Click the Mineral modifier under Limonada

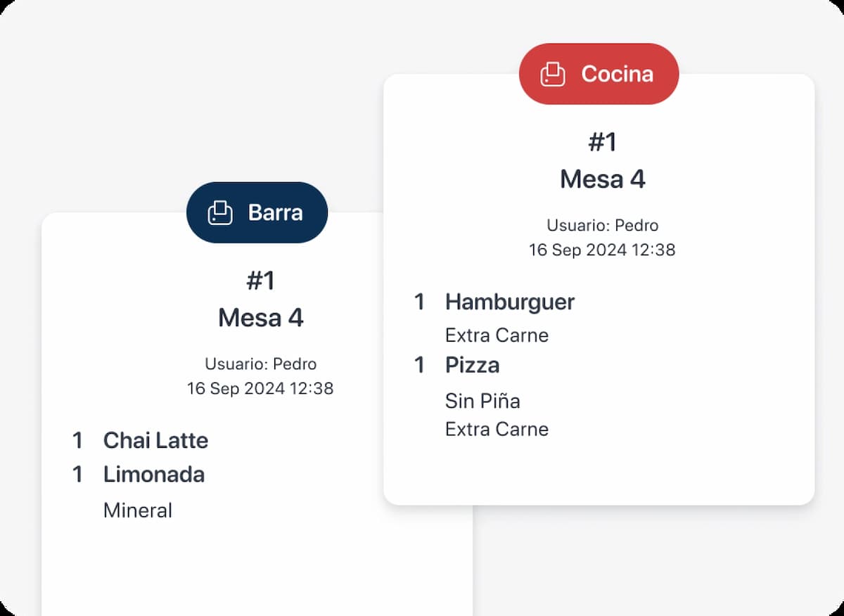click(138, 510)
